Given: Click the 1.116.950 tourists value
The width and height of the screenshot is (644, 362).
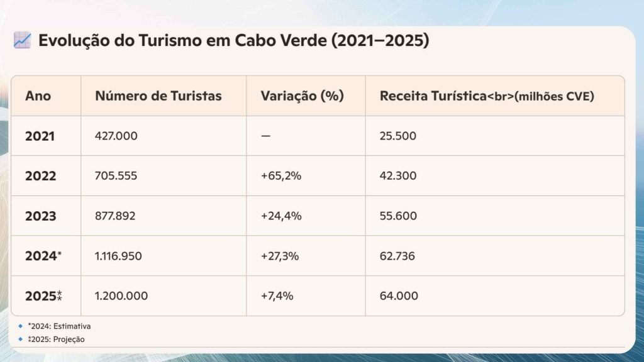Looking at the screenshot, I should tap(118, 256).
